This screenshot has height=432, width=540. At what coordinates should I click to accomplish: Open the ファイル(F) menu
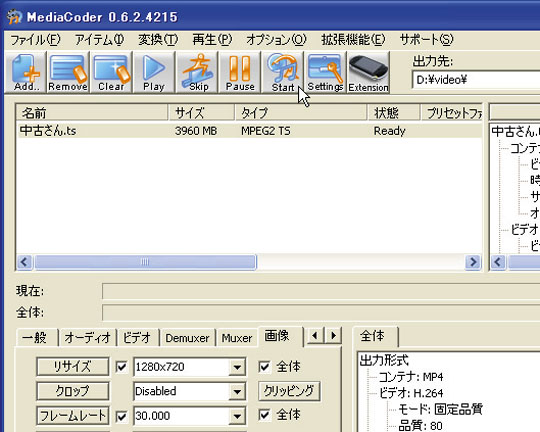(x=35, y=40)
